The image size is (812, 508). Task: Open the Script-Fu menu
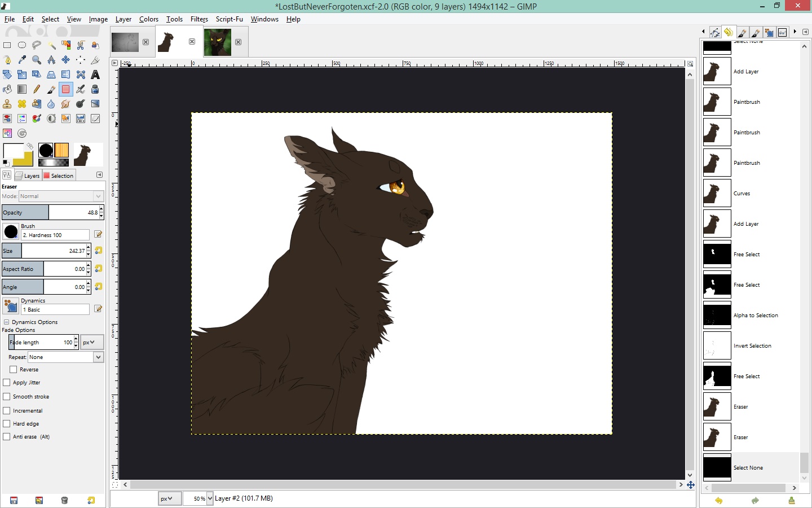tap(230, 19)
